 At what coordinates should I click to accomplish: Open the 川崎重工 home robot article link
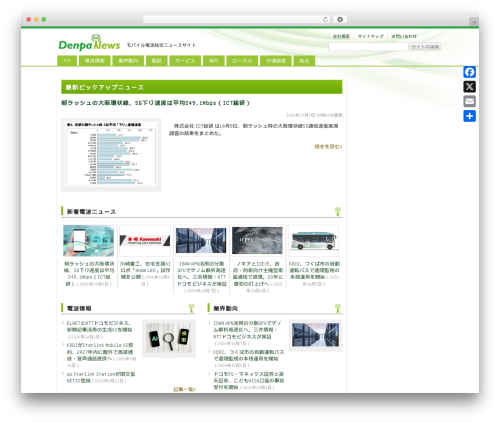pyautogui.click(x=145, y=270)
